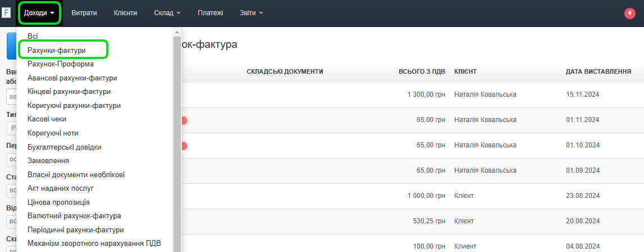This screenshot has height=252, width=644.
Task: Click red status dot in second row
Action: pyautogui.click(x=184, y=120)
